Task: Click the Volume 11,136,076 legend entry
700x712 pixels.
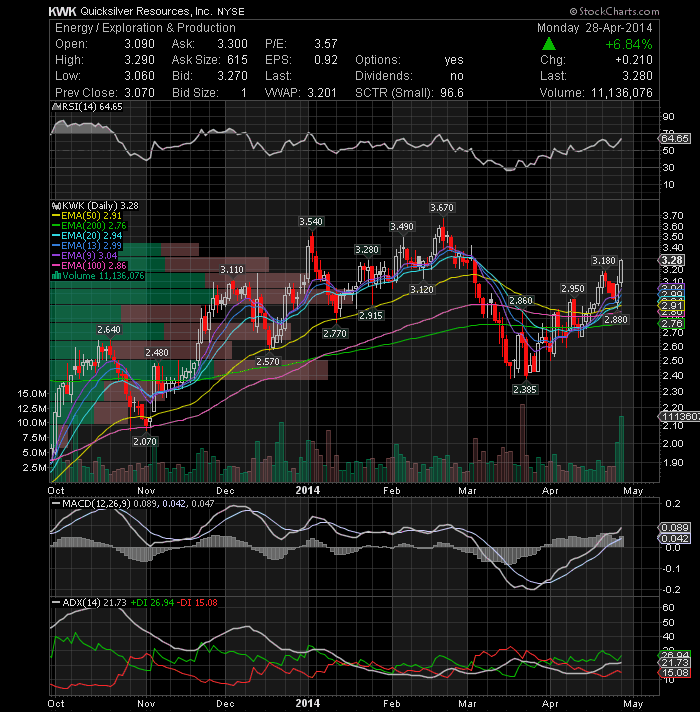Action: [x=99, y=276]
